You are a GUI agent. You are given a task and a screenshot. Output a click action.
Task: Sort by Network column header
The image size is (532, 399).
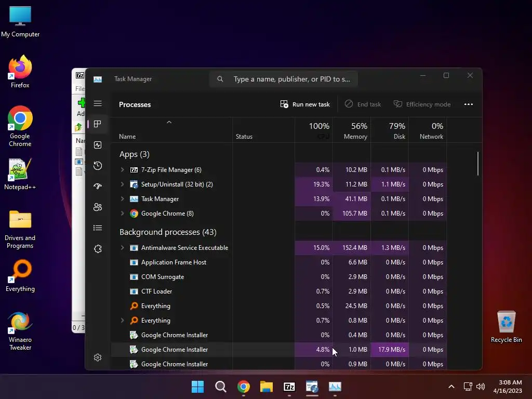(428, 130)
